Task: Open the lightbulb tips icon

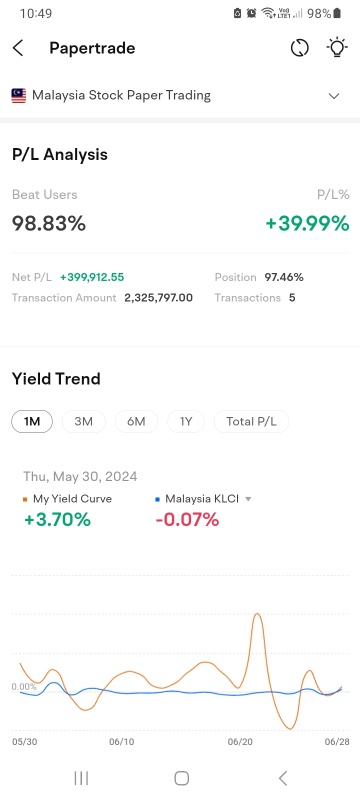Action: click(x=337, y=48)
